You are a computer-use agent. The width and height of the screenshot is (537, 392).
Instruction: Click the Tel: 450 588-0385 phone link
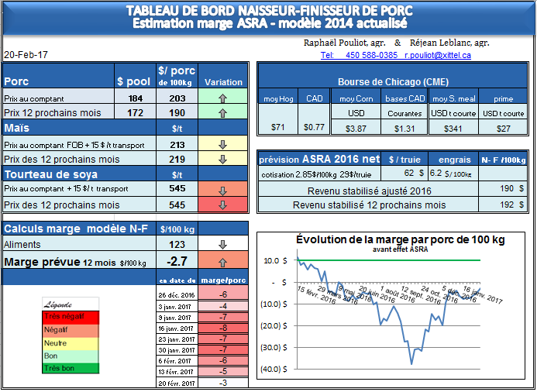coord(359,56)
